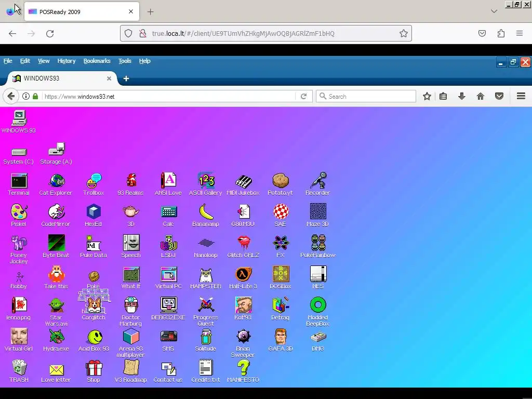Image resolution: width=532 pixels, height=399 pixels.
Task: Open the HAMPSTER icon
Action: click(x=206, y=278)
